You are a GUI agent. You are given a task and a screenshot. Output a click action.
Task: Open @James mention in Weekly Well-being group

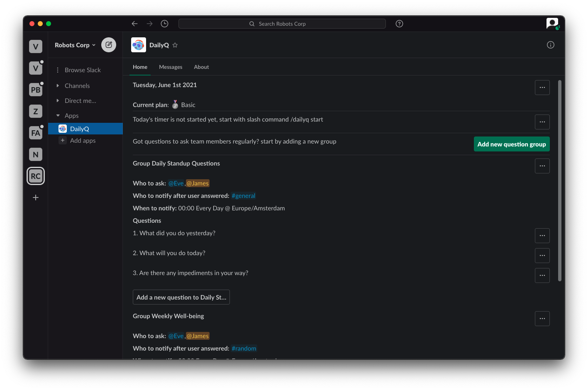[x=198, y=336]
